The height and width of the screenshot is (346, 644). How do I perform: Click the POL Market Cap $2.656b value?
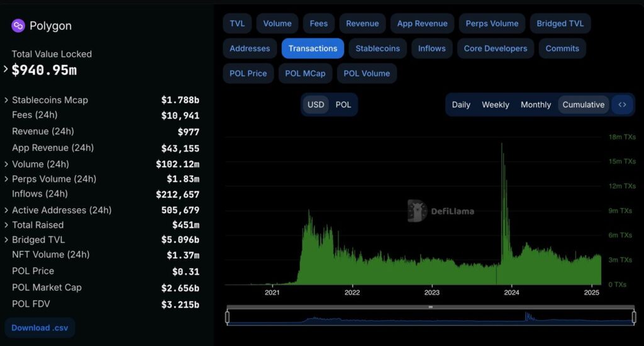[x=180, y=288]
